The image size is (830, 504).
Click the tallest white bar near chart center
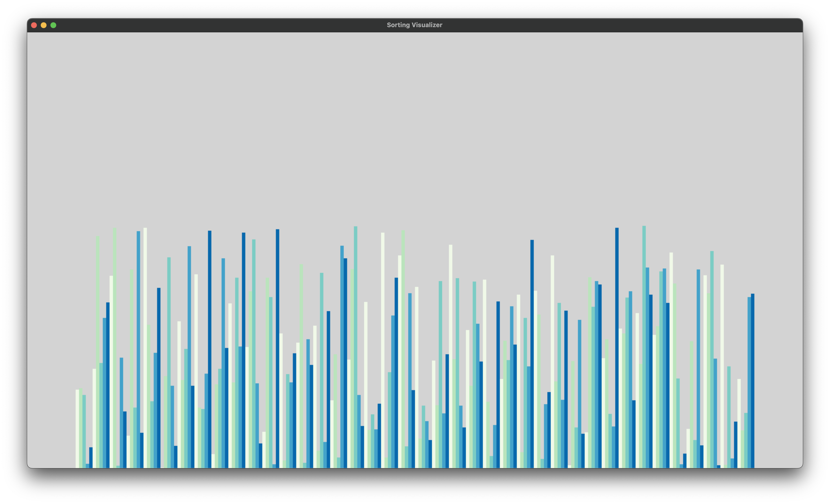pos(383,350)
